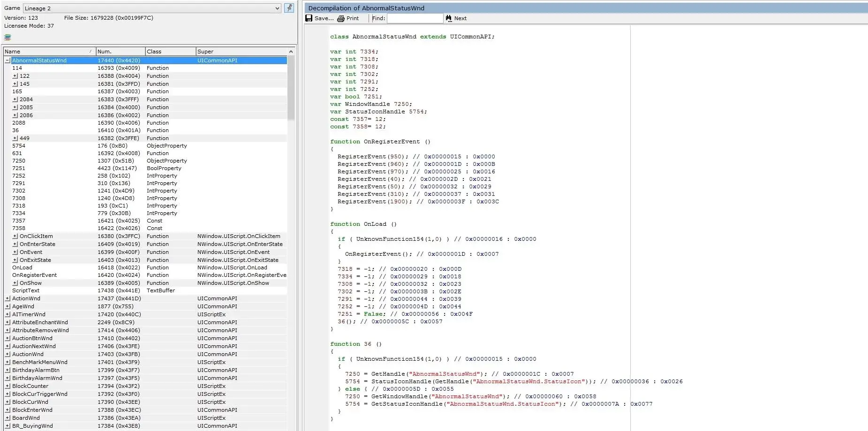Expand the ActionWnd class node
Screen dimensions: 868x431
[8, 298]
